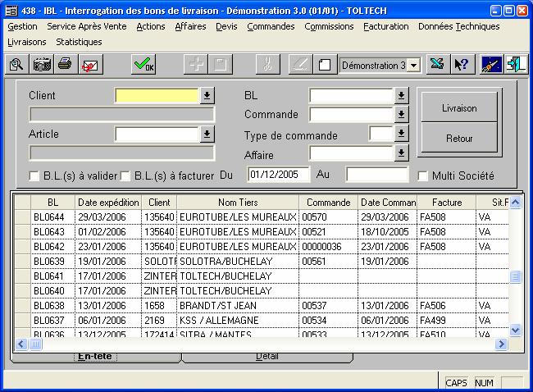
Task: Open the Article lookup dropdown
Action: click(x=207, y=134)
